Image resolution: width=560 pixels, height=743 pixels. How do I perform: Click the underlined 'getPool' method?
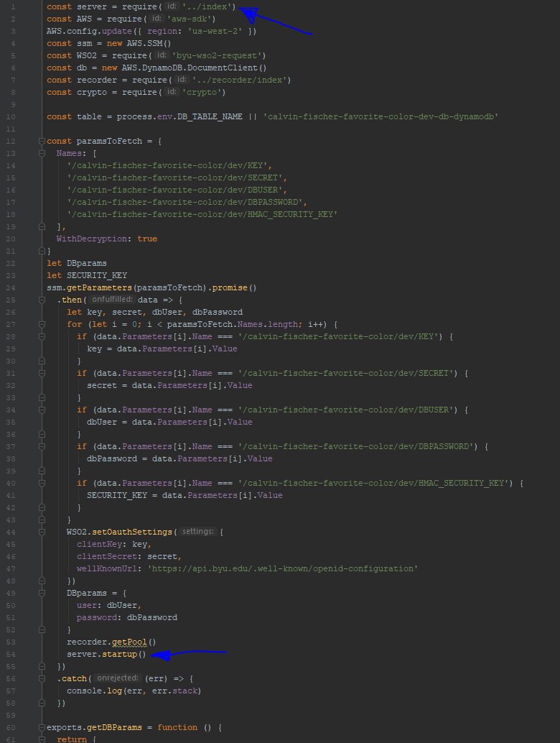[129, 642]
